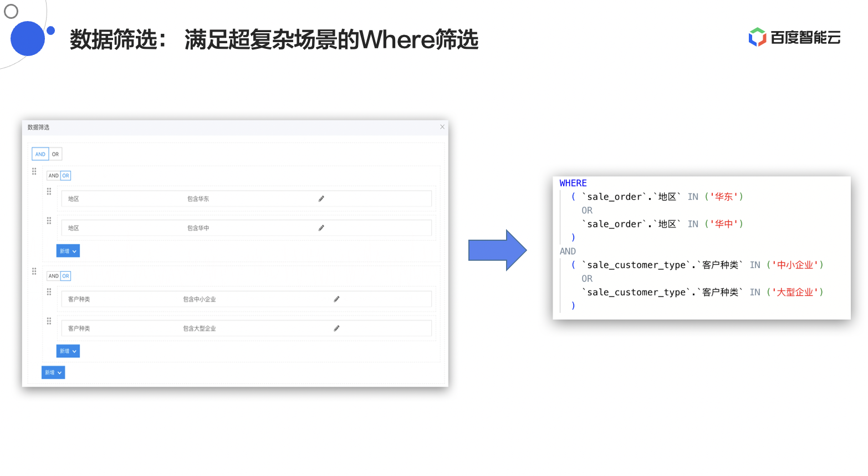Click the pencil edit icon on the 地区 包含华中 row

click(x=321, y=227)
